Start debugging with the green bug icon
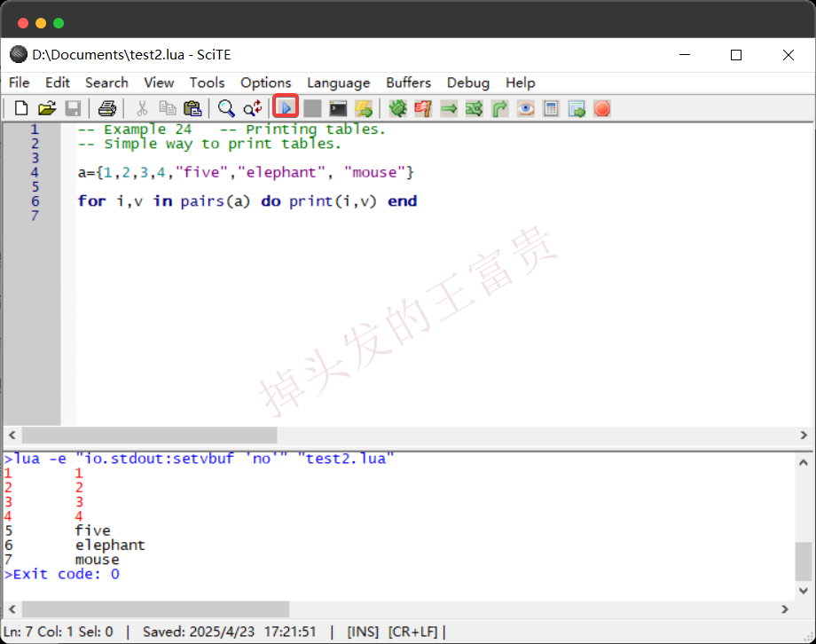816x644 pixels. pyautogui.click(x=397, y=108)
